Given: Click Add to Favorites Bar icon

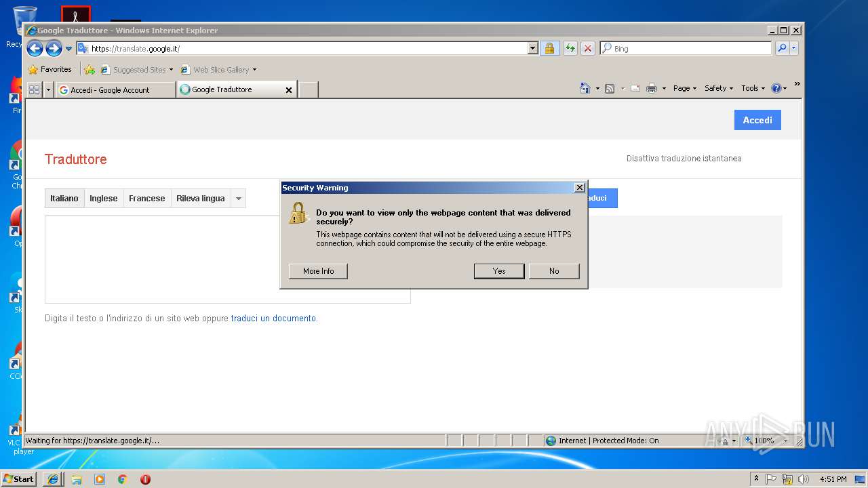Looking at the screenshot, I should 90,69.
